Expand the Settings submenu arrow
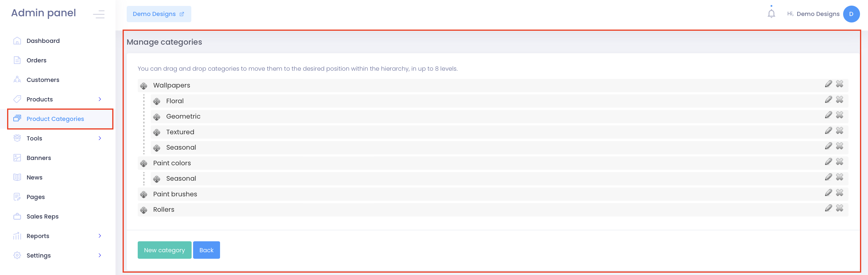Viewport: 868px width, 275px height. (100, 255)
